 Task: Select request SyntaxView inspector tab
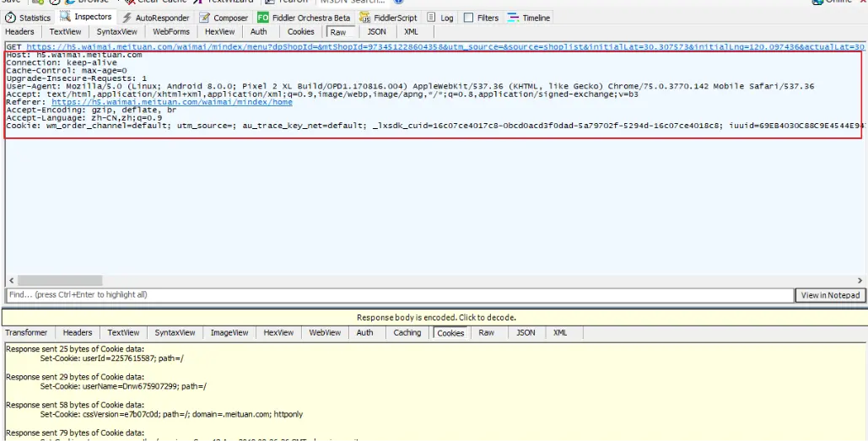116,31
